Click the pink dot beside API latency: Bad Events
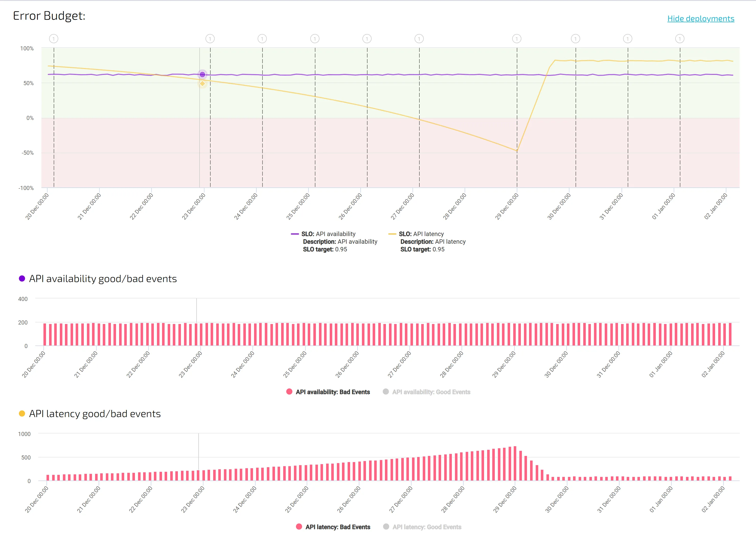The image size is (756, 537). tap(299, 527)
